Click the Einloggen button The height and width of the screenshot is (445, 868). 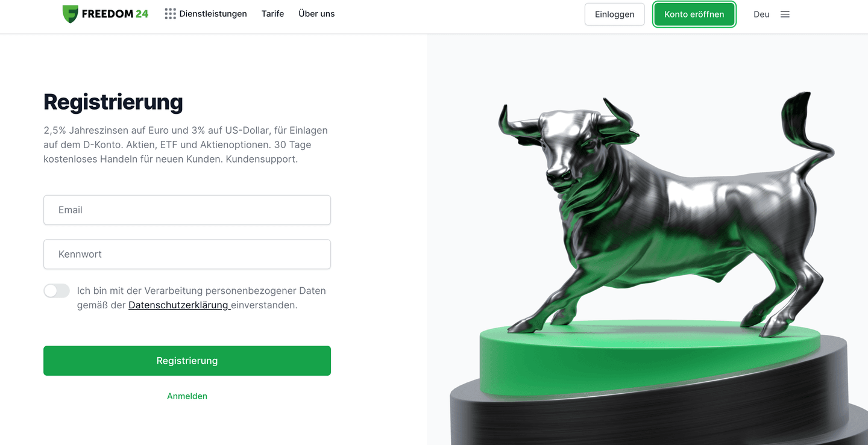click(x=614, y=14)
